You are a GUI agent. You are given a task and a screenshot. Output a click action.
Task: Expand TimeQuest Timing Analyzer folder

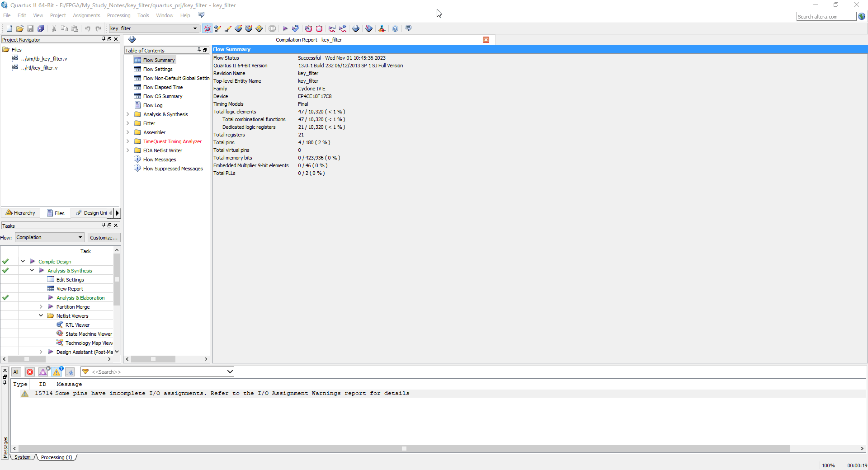click(128, 141)
